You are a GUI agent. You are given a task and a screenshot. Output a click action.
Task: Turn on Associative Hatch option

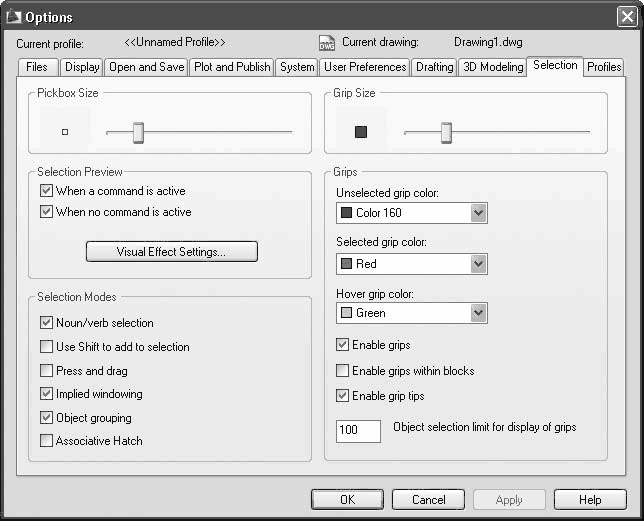(46, 441)
